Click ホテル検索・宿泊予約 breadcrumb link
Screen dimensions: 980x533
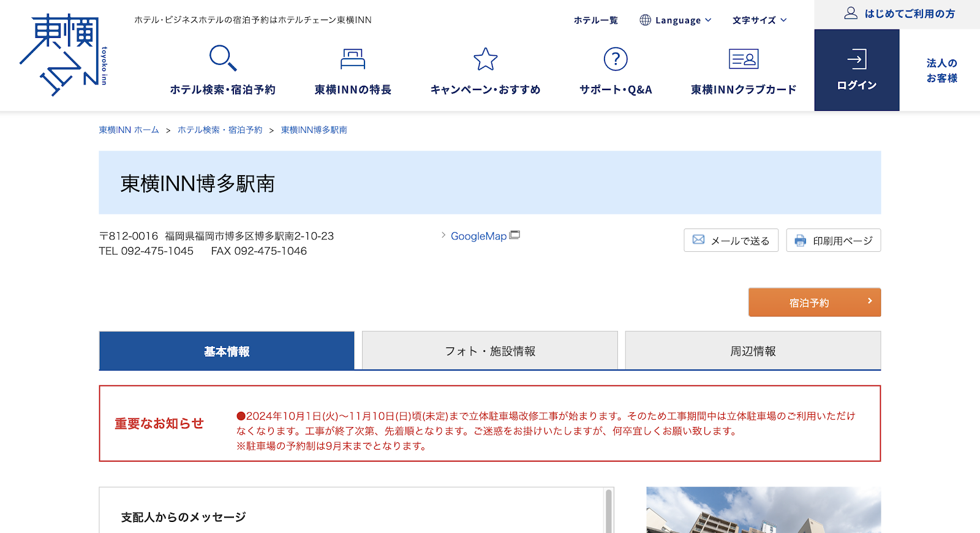(x=220, y=130)
